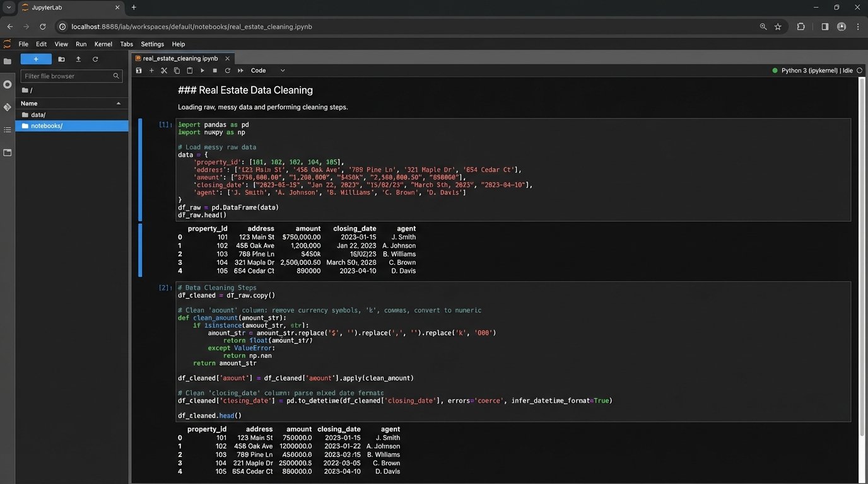Create a new launcher with the blue plus button
This screenshot has width=868, height=484.
pyautogui.click(x=36, y=59)
